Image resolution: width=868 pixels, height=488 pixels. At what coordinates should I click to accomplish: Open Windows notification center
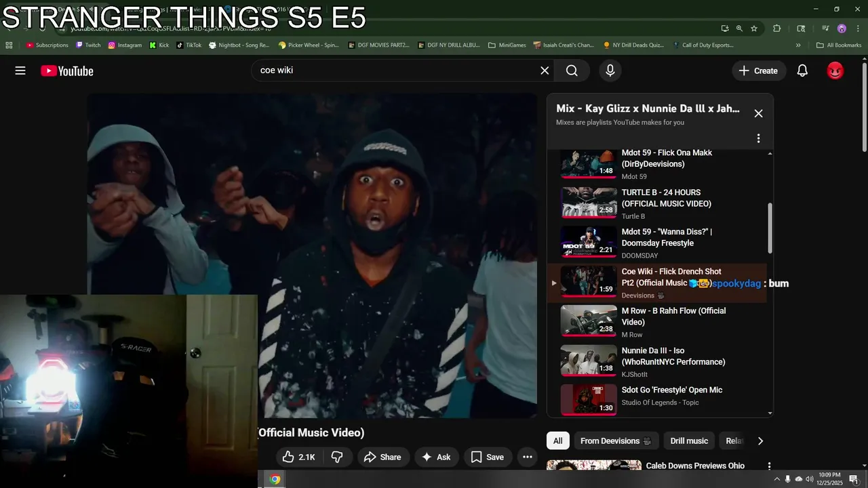(854, 479)
